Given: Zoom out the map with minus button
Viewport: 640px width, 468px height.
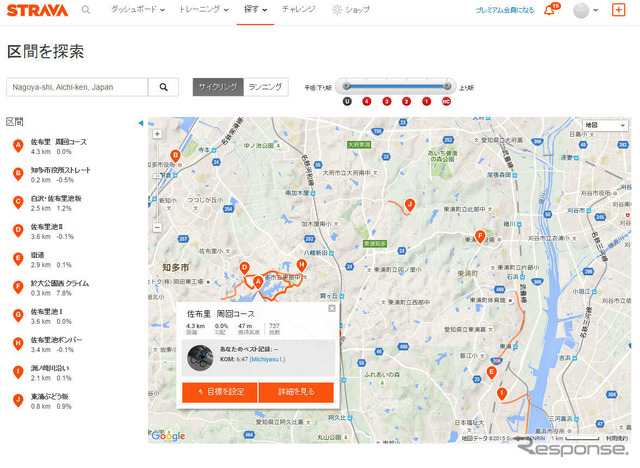Looking at the screenshot, I should tap(157, 227).
